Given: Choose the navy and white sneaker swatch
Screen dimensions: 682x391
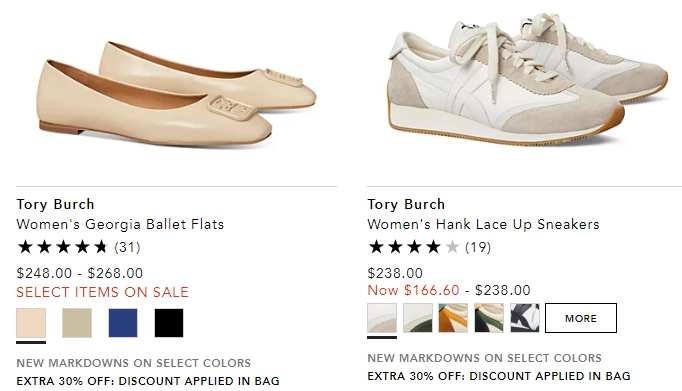Looking at the screenshot, I should (525, 318).
